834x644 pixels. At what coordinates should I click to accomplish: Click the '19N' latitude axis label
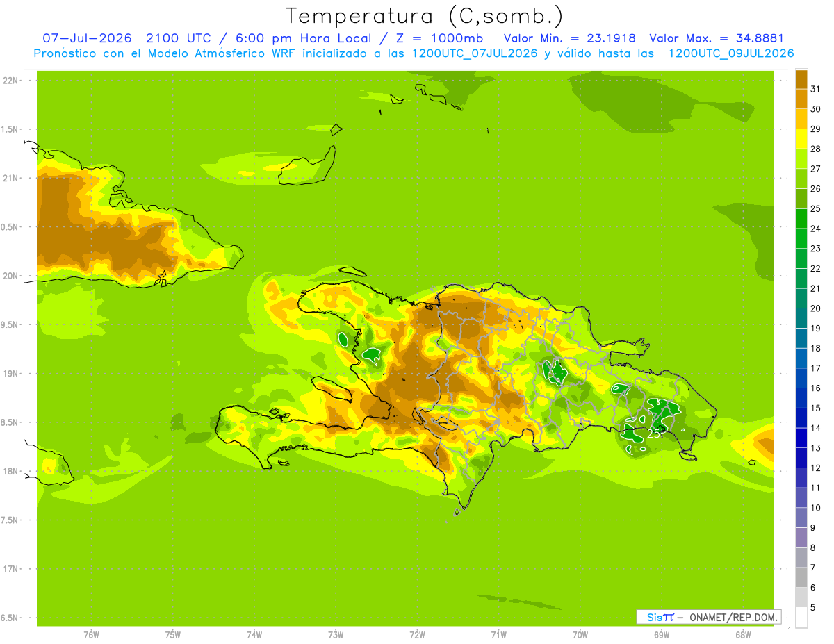pyautogui.click(x=10, y=373)
